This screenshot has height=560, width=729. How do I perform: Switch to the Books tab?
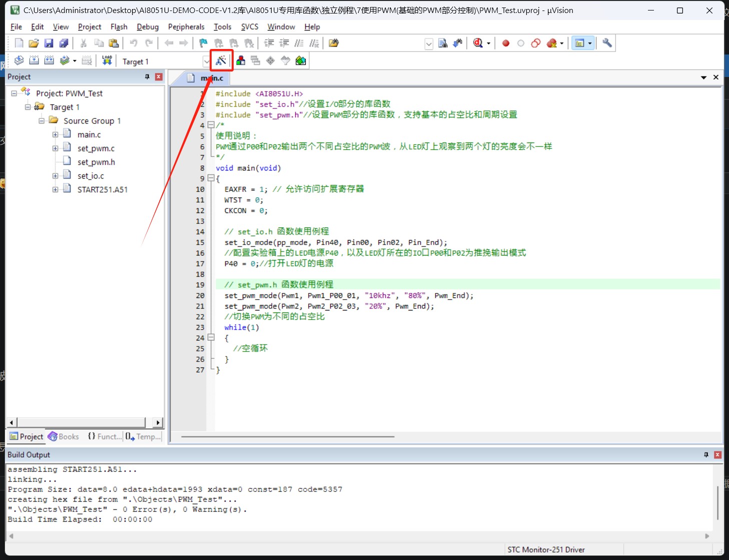click(64, 436)
